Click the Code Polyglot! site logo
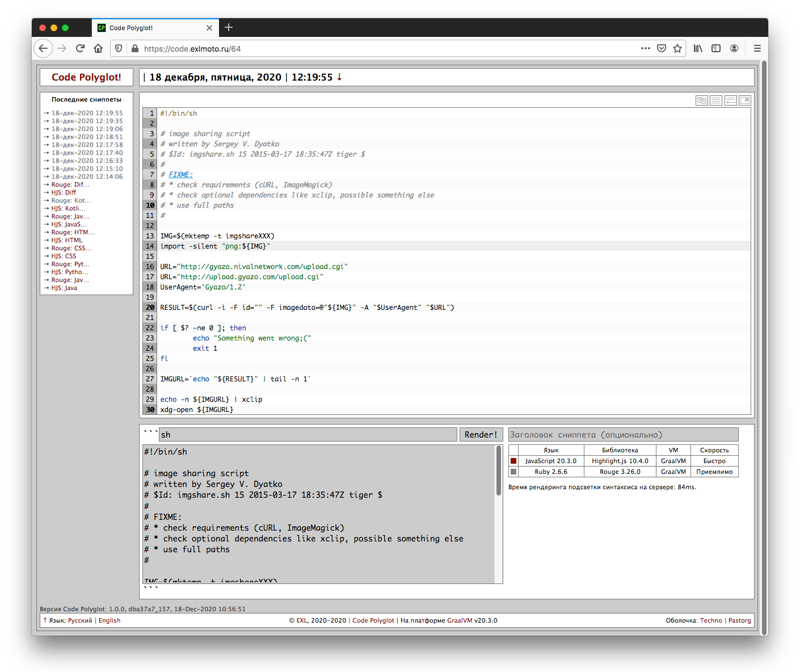The width and height of the screenshot is (800, 672). click(86, 77)
